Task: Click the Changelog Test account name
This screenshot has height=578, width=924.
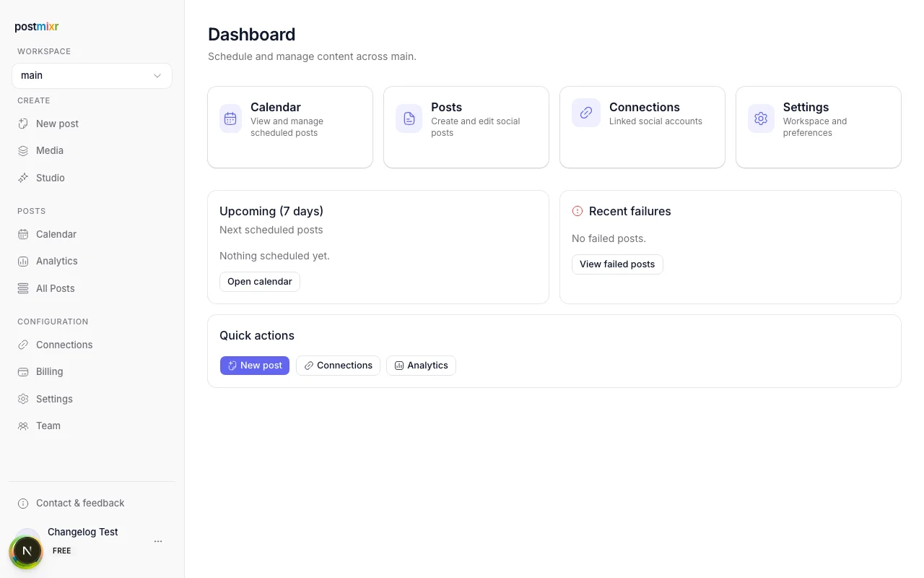Action: click(x=83, y=532)
